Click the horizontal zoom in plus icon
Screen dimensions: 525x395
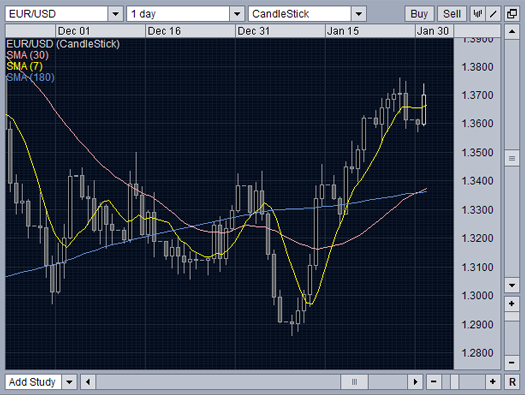pyautogui.click(x=493, y=382)
